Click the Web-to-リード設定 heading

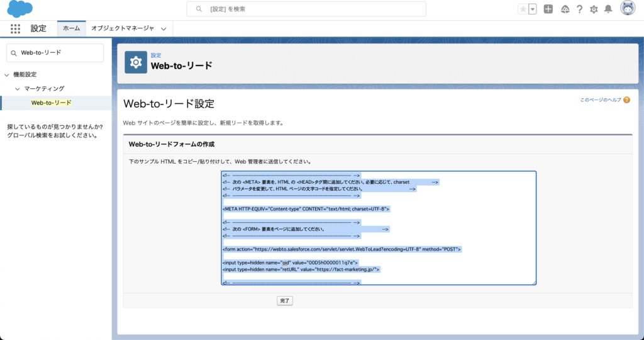click(x=169, y=104)
